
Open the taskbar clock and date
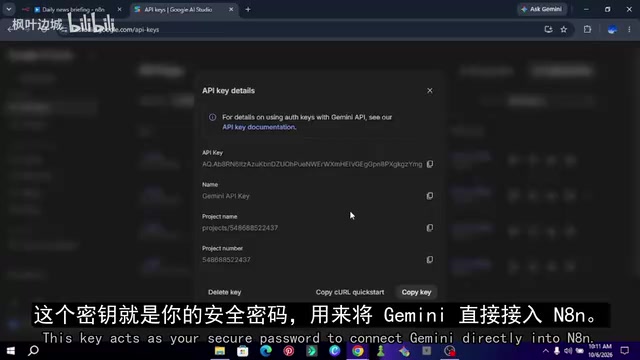click(x=600, y=351)
